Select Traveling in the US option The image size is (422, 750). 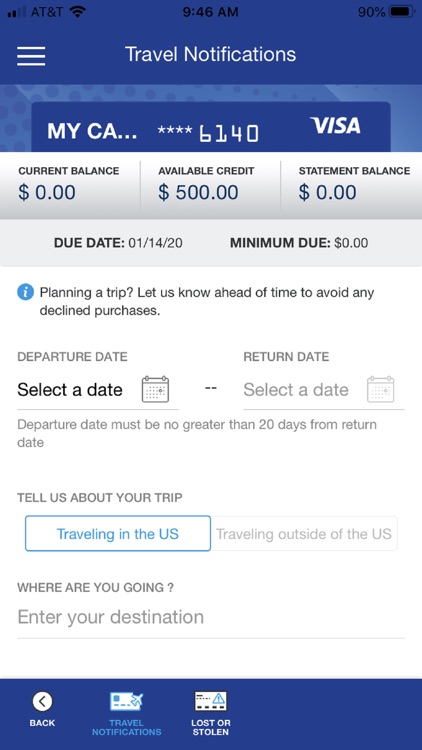pyautogui.click(x=118, y=533)
